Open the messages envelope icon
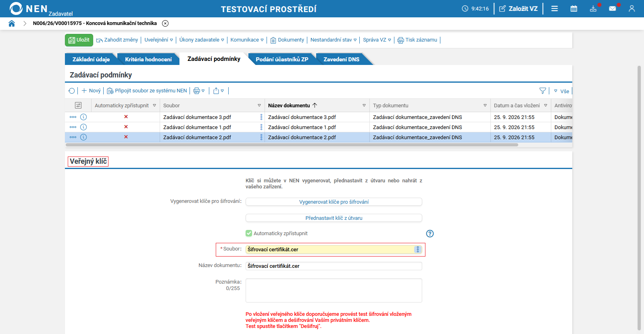644x334 pixels. point(613,8)
